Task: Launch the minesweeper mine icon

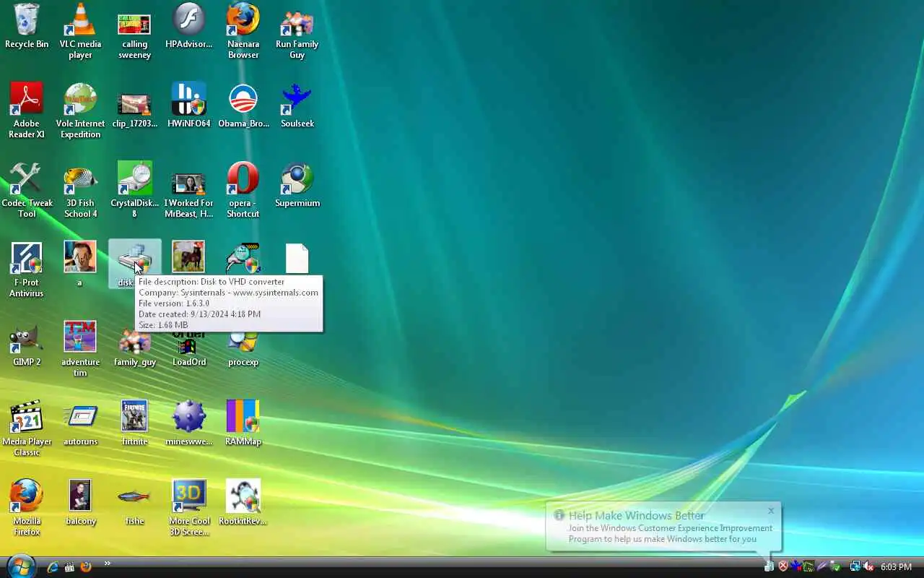Action: [188, 423]
